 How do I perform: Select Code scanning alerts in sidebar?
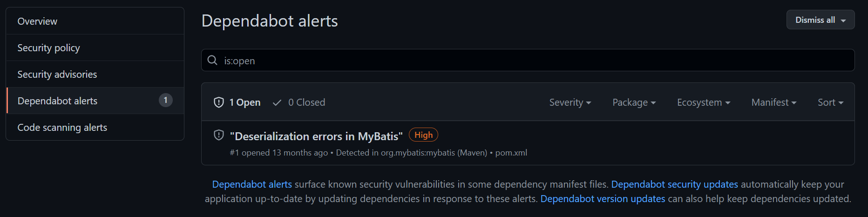[62, 128]
